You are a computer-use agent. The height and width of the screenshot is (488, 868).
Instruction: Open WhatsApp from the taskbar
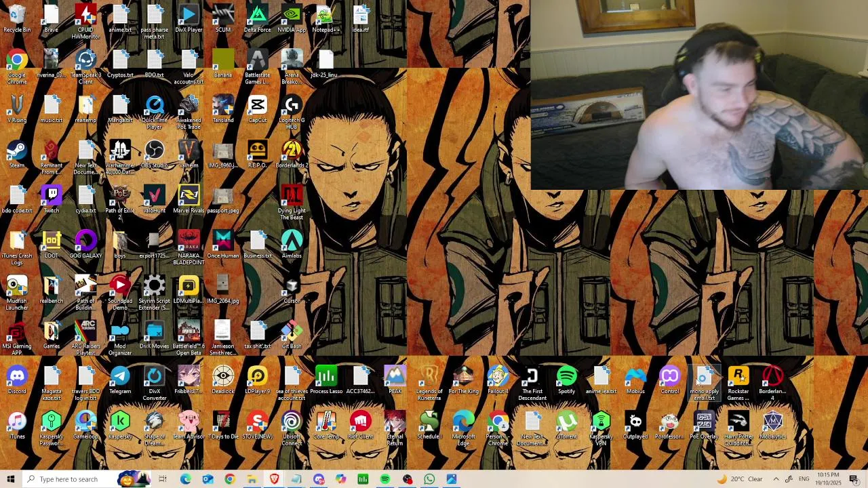(429, 479)
